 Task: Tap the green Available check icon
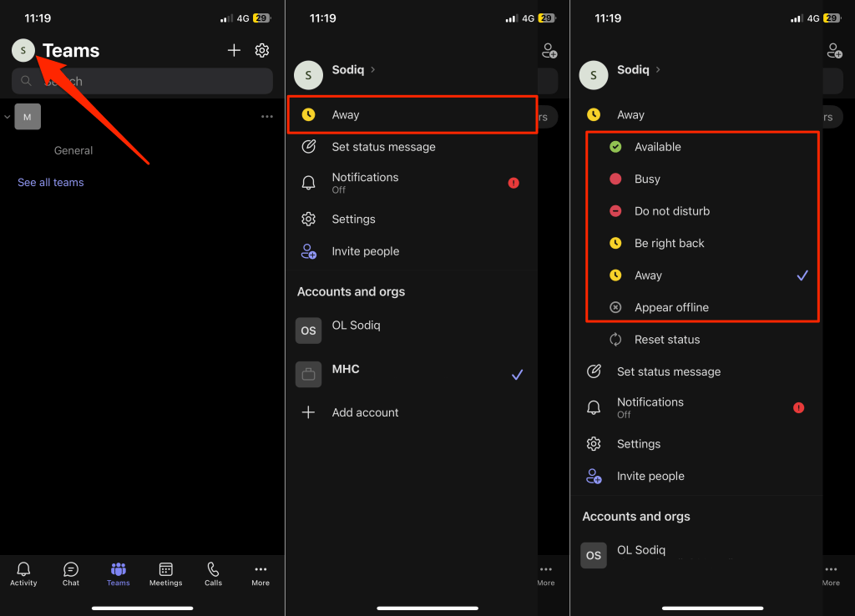coord(615,147)
